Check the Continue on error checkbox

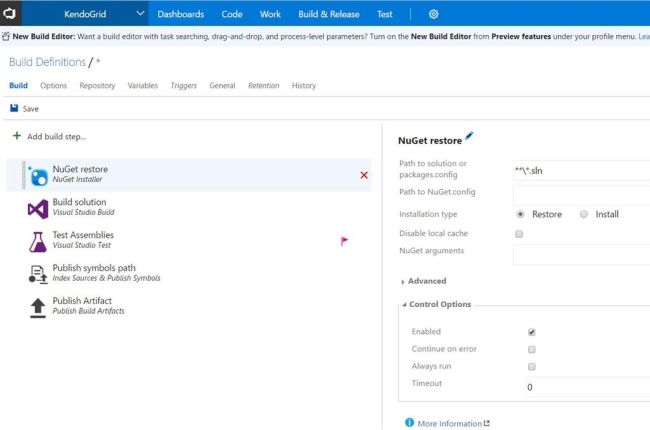click(x=531, y=349)
